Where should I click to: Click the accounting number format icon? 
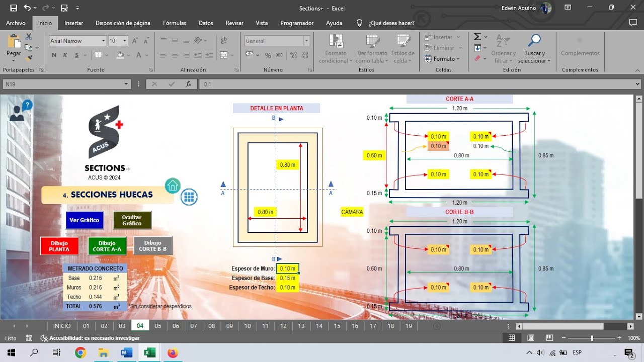click(250, 55)
